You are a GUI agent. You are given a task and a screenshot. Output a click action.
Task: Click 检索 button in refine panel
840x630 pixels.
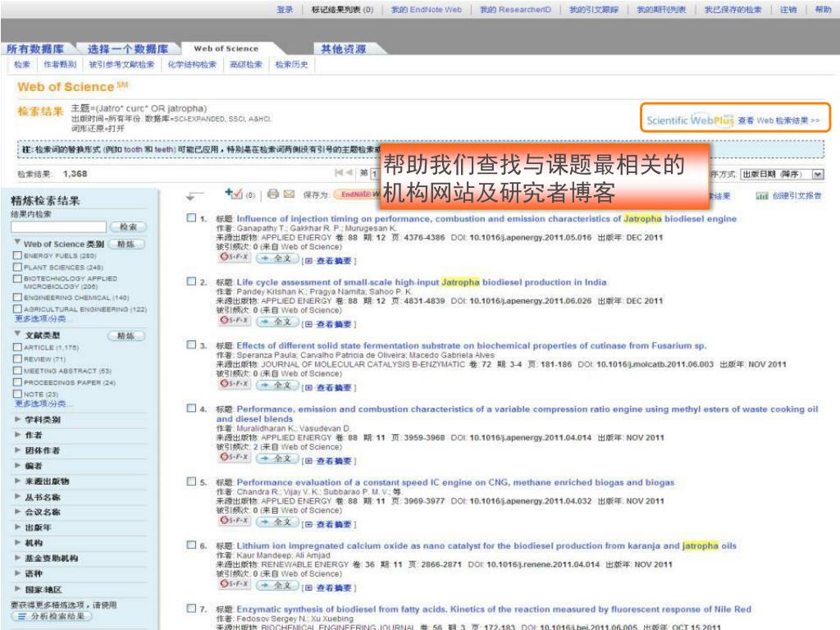click(128, 226)
